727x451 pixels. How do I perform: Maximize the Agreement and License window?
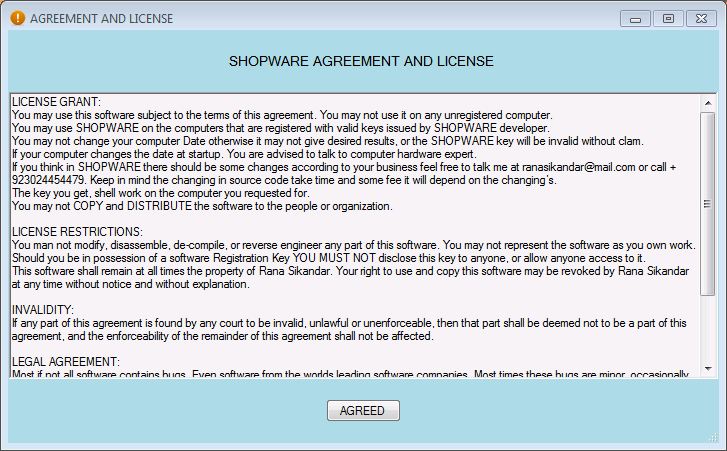[668, 19]
